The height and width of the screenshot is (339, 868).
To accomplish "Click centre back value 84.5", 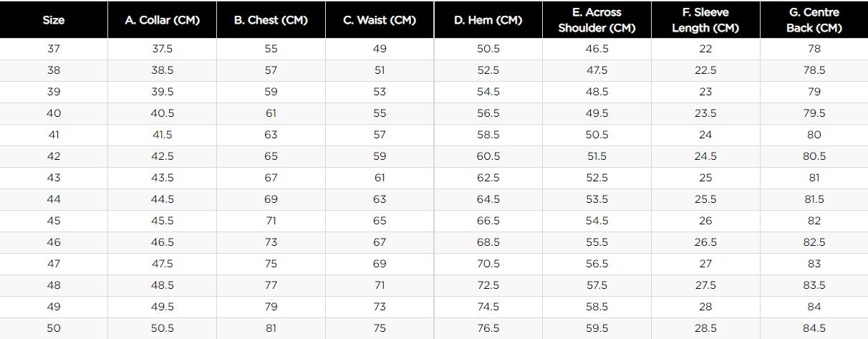I will tap(814, 328).
